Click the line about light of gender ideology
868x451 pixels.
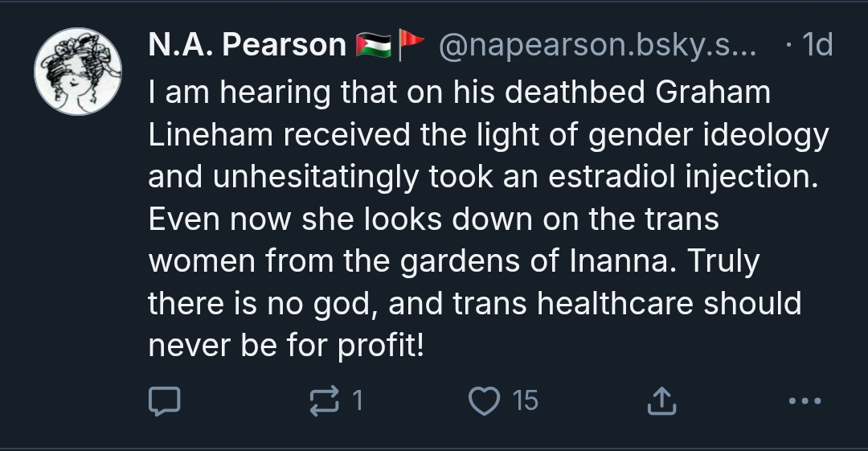pyautogui.click(x=488, y=135)
